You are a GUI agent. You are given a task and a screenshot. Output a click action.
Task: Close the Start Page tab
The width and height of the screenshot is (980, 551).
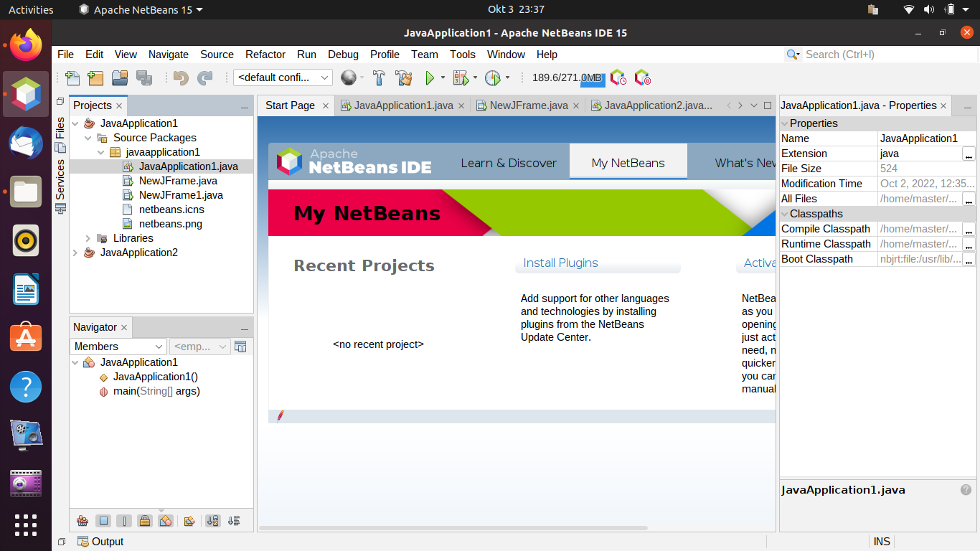[325, 105]
